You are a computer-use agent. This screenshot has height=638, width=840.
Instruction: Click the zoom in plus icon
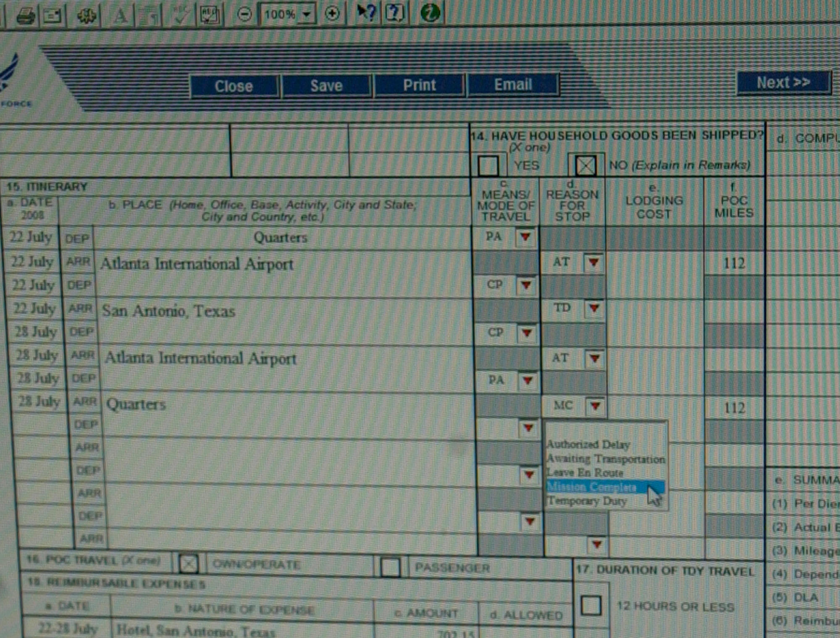pyautogui.click(x=332, y=13)
